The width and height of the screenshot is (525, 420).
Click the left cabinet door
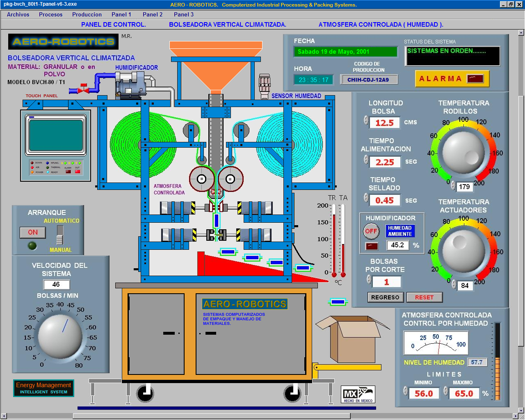click(x=156, y=334)
